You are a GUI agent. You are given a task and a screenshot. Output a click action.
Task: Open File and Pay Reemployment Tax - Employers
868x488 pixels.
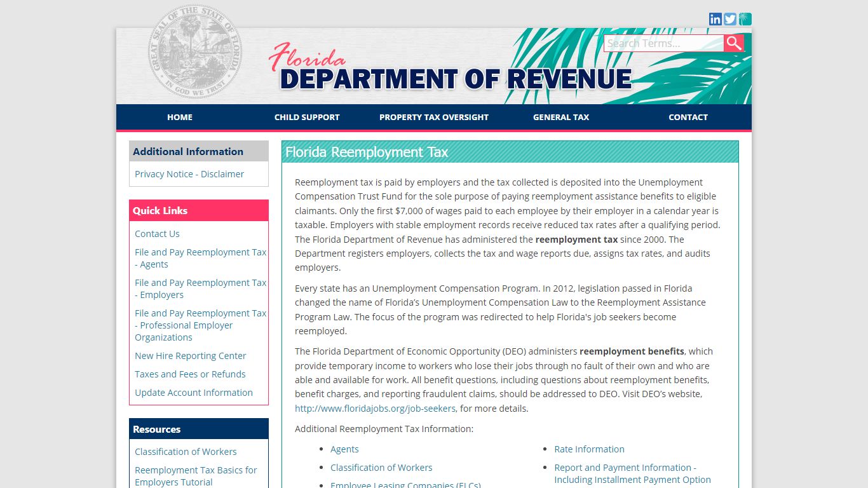200,288
